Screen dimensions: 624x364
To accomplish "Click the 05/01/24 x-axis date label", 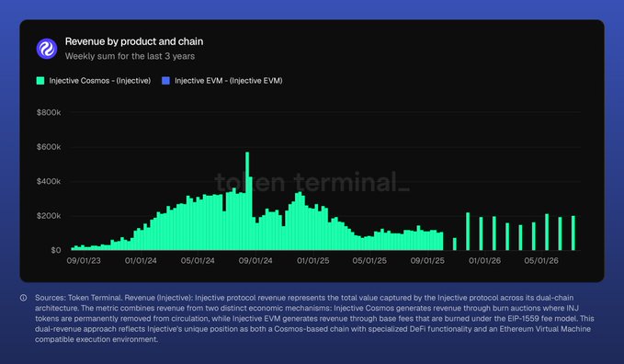I will click(x=198, y=261).
